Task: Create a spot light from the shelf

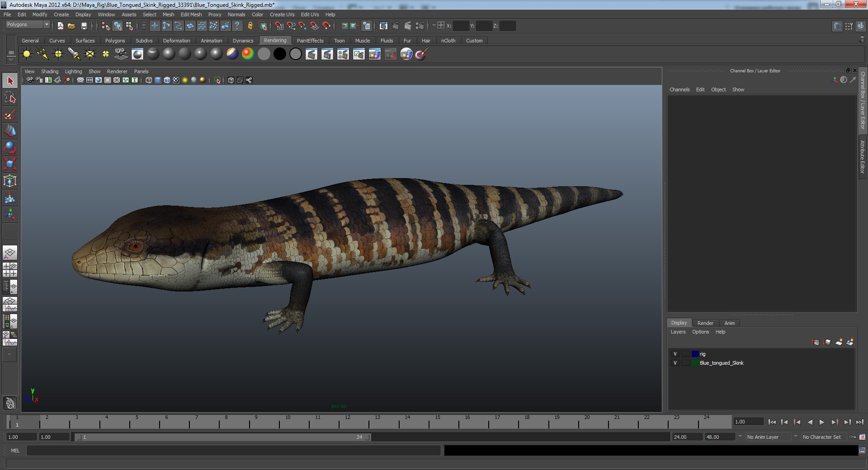Action: 74,54
